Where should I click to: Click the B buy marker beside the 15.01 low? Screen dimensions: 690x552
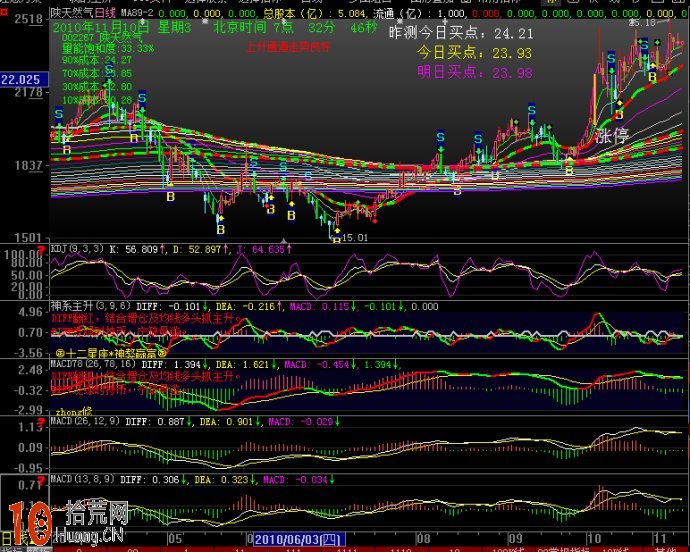coord(335,238)
